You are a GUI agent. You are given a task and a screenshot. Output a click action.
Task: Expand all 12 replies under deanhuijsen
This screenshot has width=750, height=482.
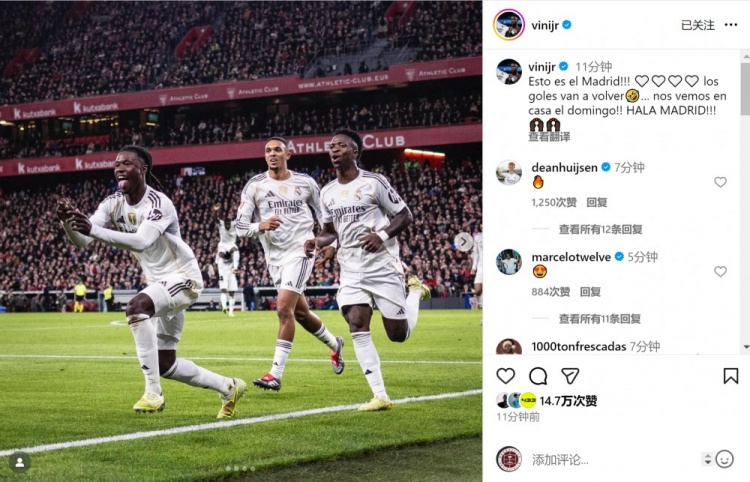(600, 230)
